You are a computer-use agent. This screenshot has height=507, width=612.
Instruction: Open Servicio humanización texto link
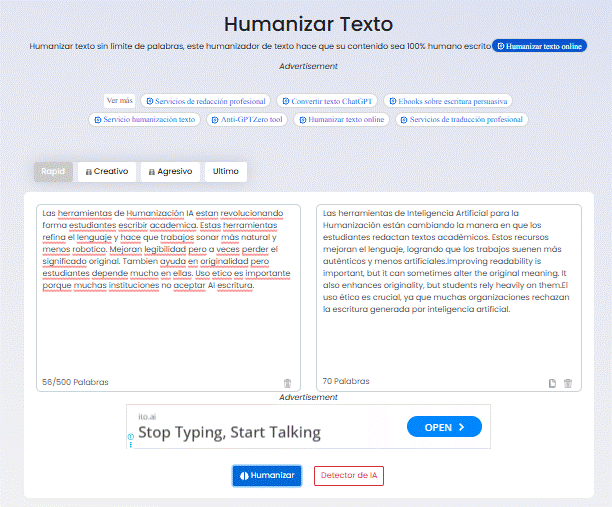tap(146, 119)
